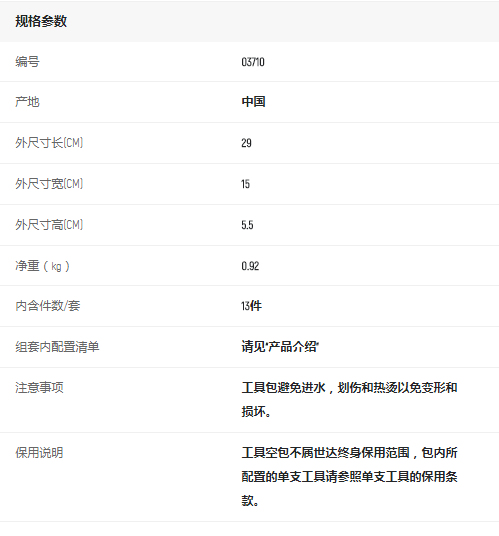The height and width of the screenshot is (536, 499).
Task: Click the width value 15
Action: click(245, 184)
